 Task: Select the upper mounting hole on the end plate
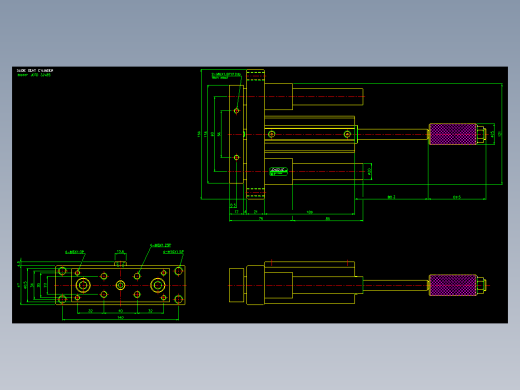click(x=236, y=111)
